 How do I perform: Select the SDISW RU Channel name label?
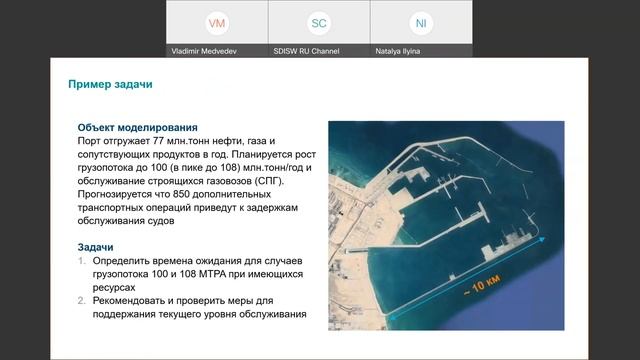306,51
